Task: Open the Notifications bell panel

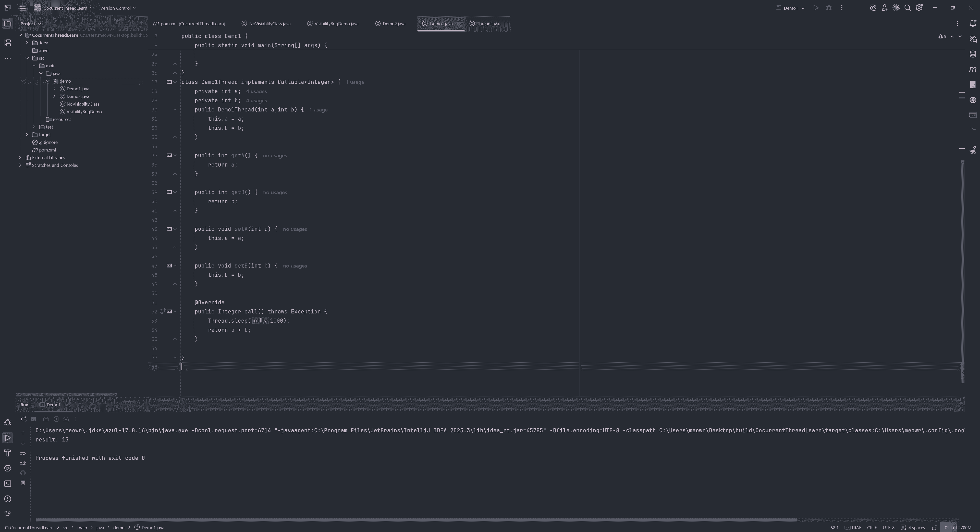Action: tap(972, 23)
